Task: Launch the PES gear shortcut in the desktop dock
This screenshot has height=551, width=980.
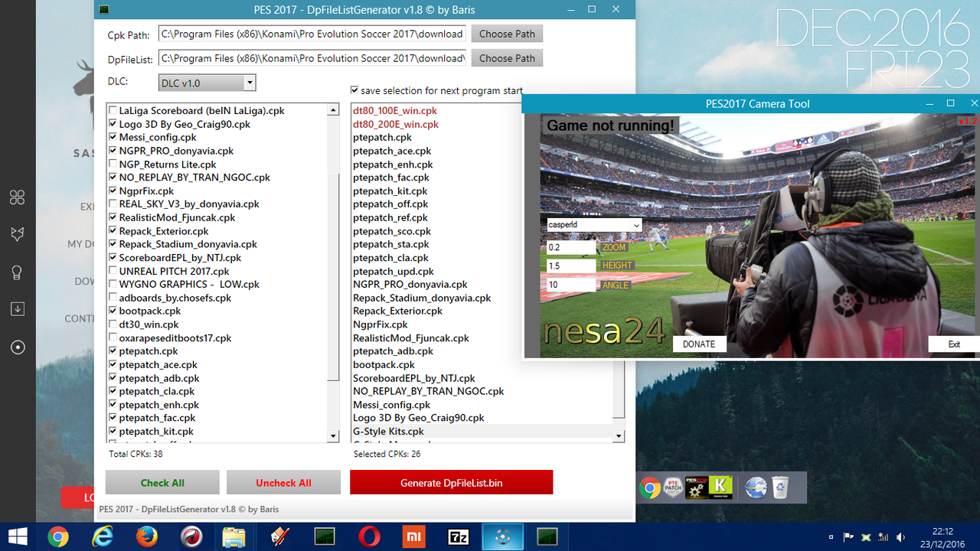Action: click(x=696, y=487)
